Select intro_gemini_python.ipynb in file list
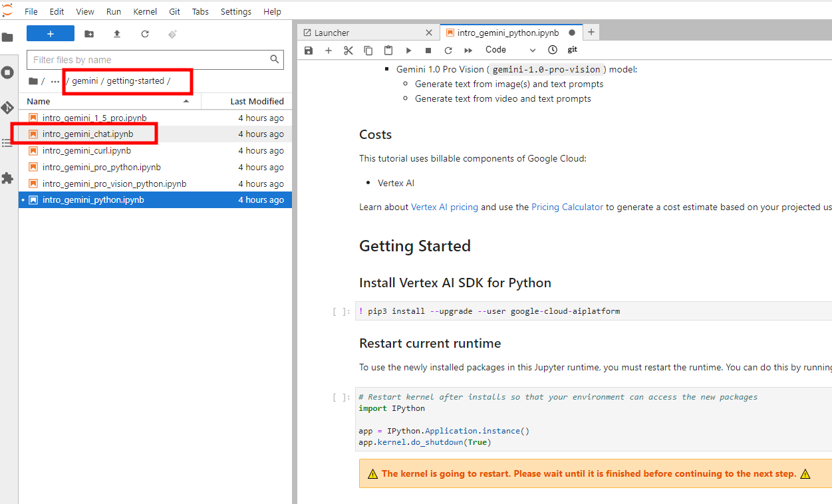The height and width of the screenshot is (504, 832). coord(155,200)
